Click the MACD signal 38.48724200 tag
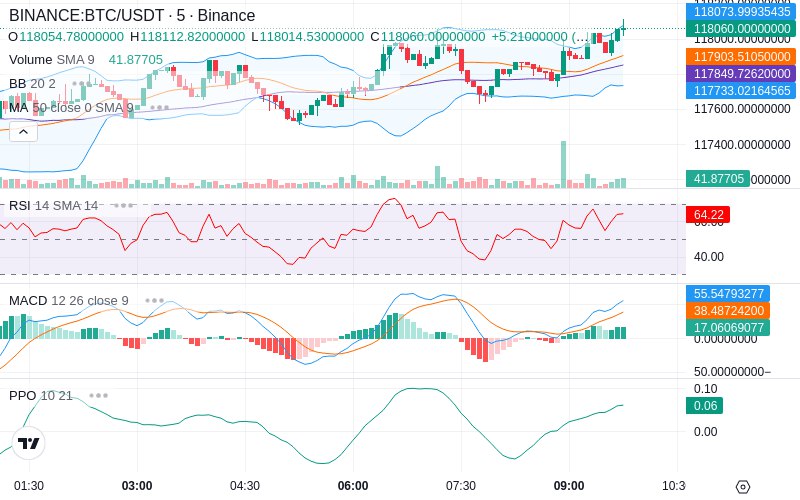Image resolution: width=800 pixels, height=500 pixels. tap(728, 310)
